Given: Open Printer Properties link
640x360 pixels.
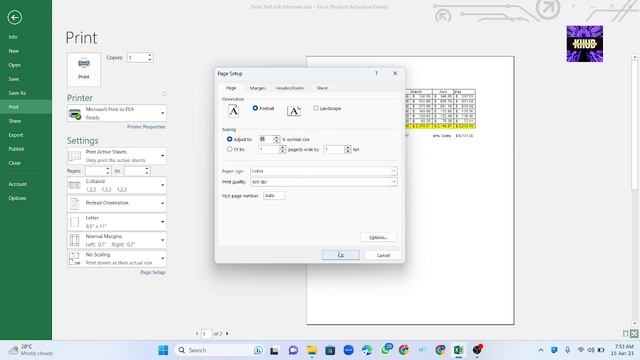Looking at the screenshot, I should coord(146,127).
